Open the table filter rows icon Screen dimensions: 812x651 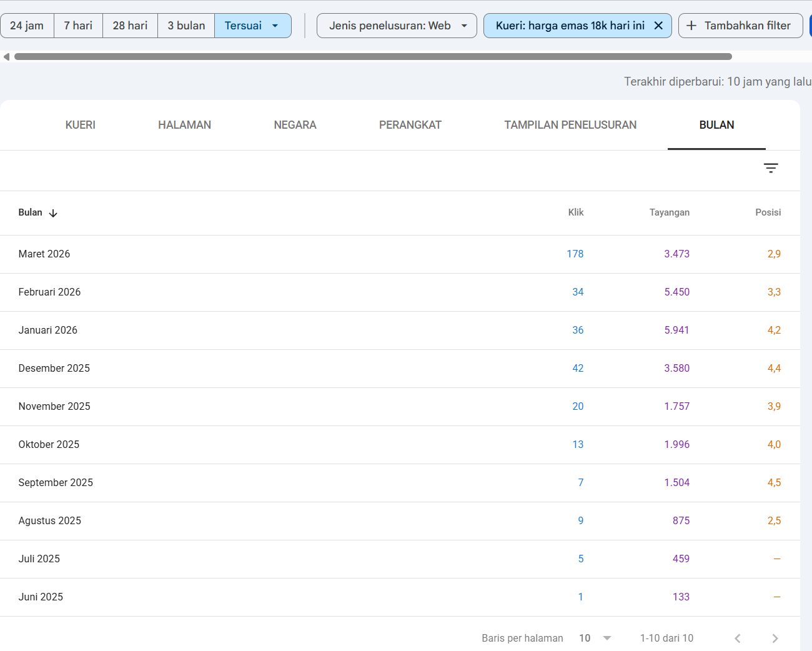pyautogui.click(x=771, y=168)
